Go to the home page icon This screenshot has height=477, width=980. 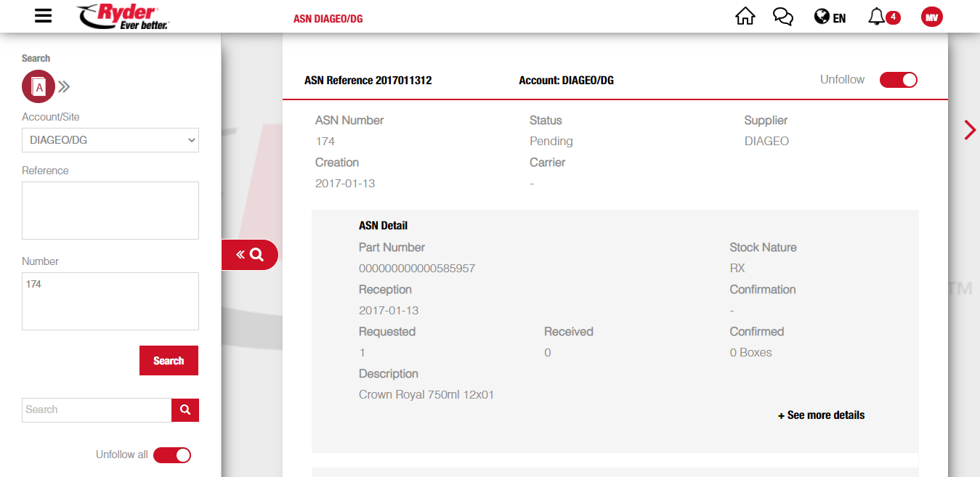click(745, 17)
